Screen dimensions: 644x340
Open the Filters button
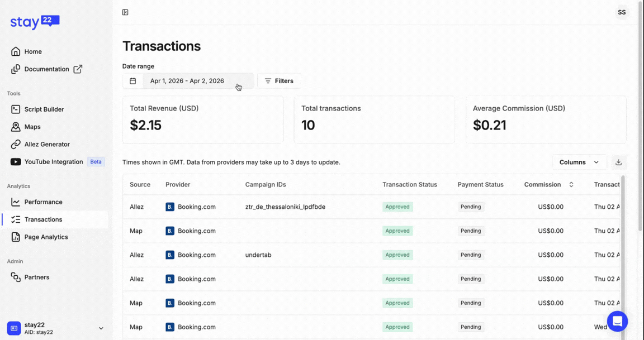[x=279, y=81]
